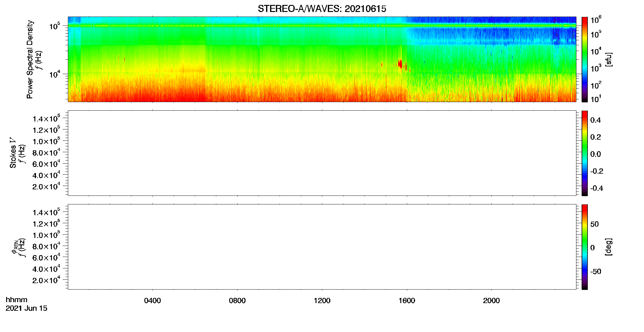Screen dimensions: 644x332
Task: Click inside the empty Stokes V plot panel
Action: [322, 153]
